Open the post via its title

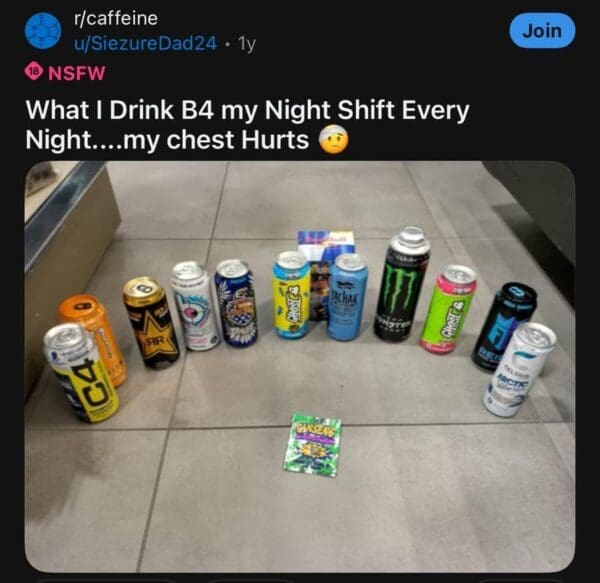click(247, 125)
